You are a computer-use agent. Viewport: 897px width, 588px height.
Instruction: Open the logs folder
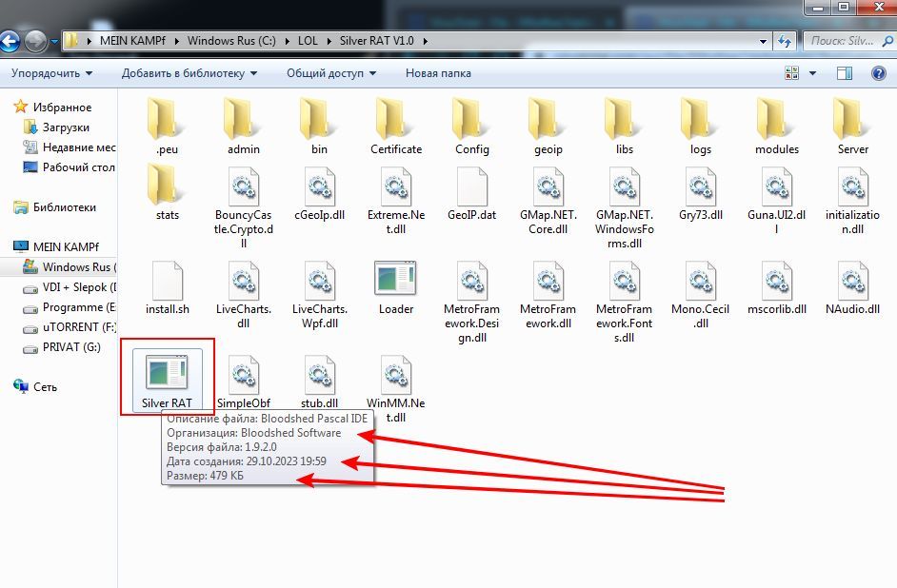pyautogui.click(x=700, y=127)
